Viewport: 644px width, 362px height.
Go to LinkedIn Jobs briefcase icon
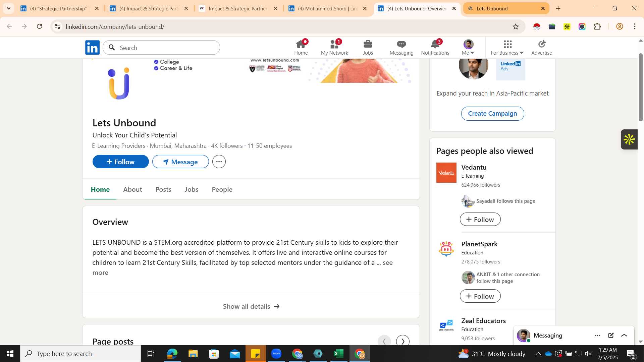368,47
